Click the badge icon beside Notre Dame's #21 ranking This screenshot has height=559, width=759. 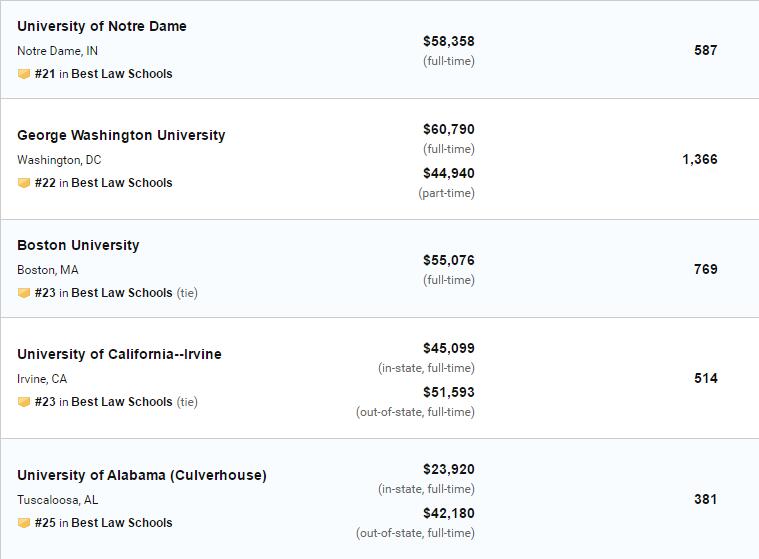[24, 74]
